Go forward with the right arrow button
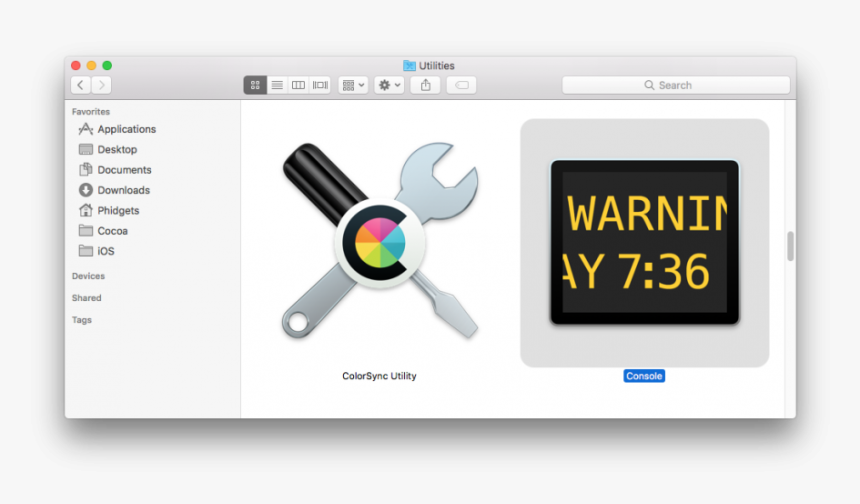This screenshot has height=504, width=860. 101,85
